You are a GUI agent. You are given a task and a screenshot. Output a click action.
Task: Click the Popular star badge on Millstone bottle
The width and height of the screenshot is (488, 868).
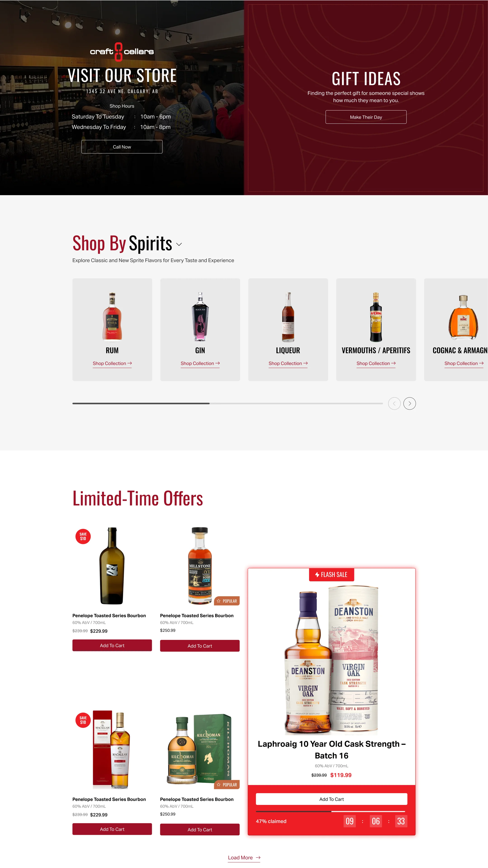227,601
